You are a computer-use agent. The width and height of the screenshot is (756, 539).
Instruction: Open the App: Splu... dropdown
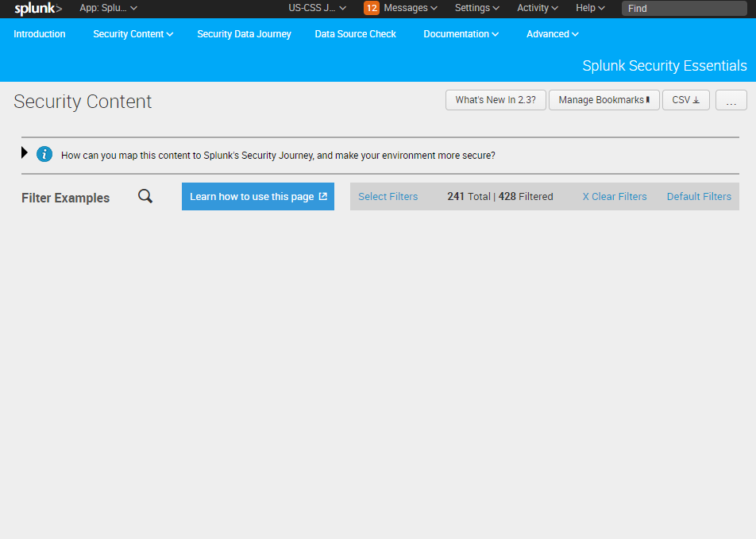pyautogui.click(x=109, y=8)
